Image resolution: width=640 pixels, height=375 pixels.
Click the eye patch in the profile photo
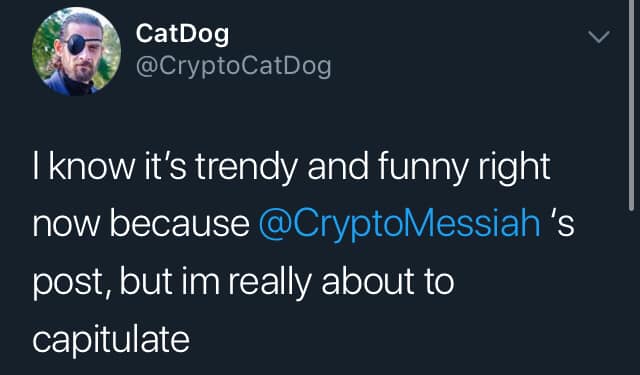[76, 44]
